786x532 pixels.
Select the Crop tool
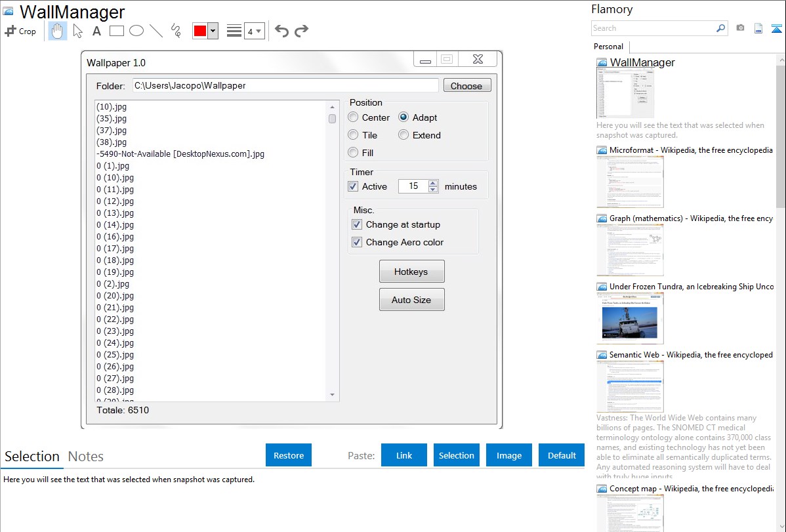pyautogui.click(x=20, y=31)
